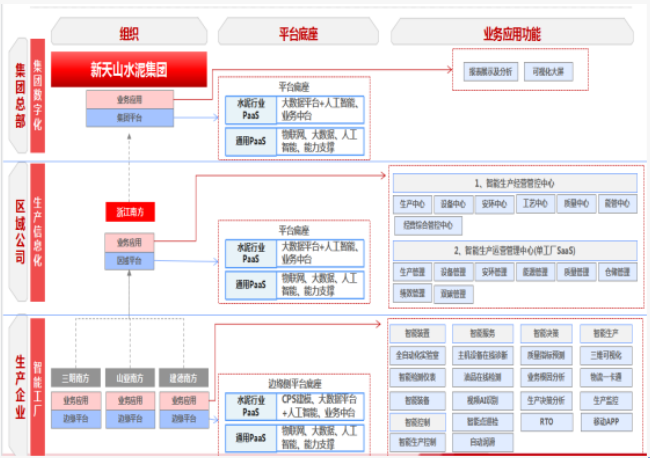
Task: Click the 新天山水泥集团 red banner
Action: [128, 70]
